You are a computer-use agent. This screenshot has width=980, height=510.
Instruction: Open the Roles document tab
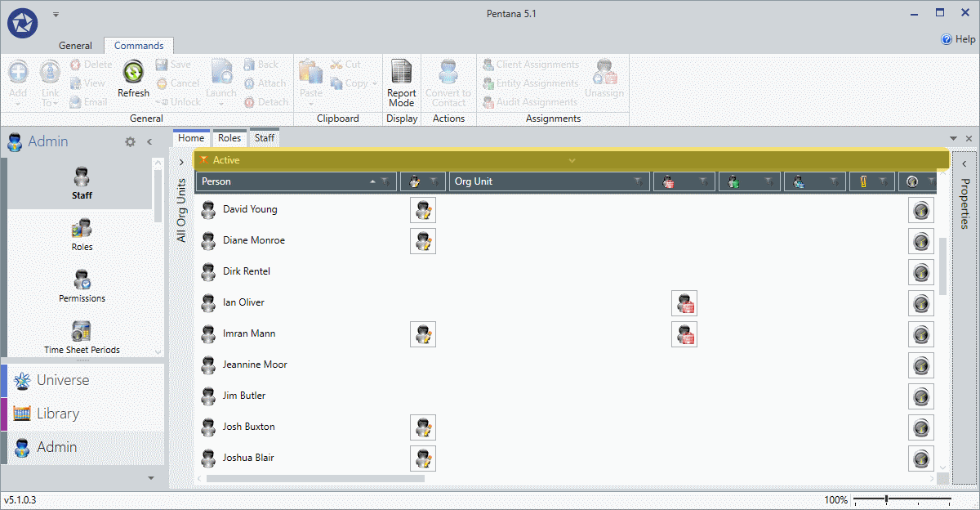click(x=229, y=138)
